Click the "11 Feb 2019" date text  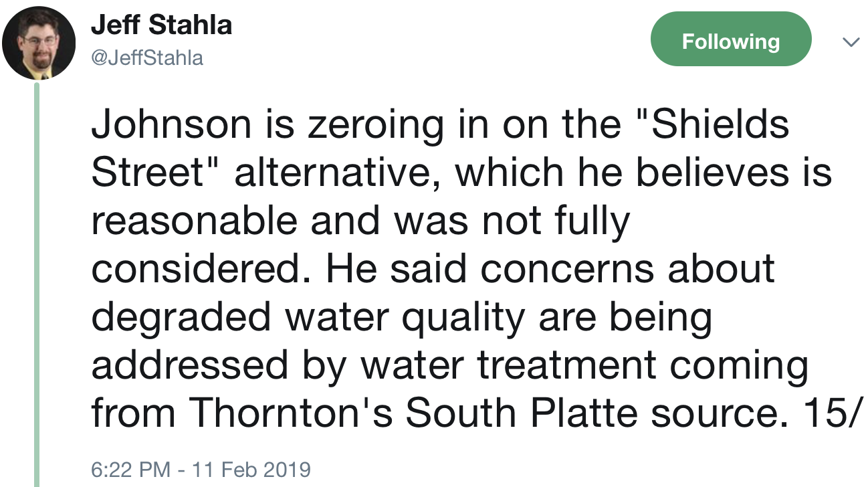(251, 469)
